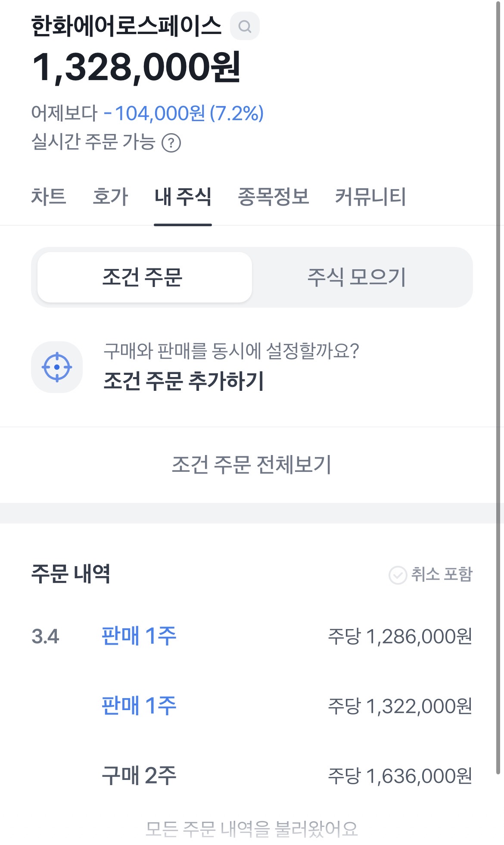The width and height of the screenshot is (504, 845).
Task: Click the search magnifier icon beside stock name
Action: [x=245, y=27]
